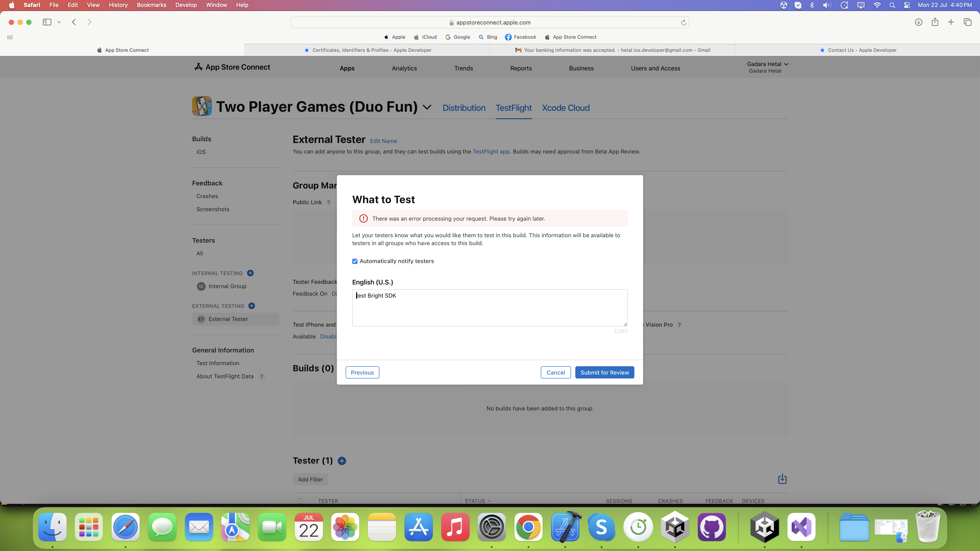Open the Develop menu in menu bar
The width and height of the screenshot is (980, 551).
[186, 5]
